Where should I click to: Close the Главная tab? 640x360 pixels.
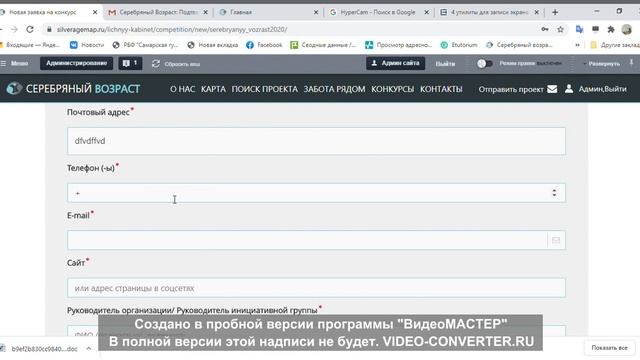pyautogui.click(x=316, y=12)
